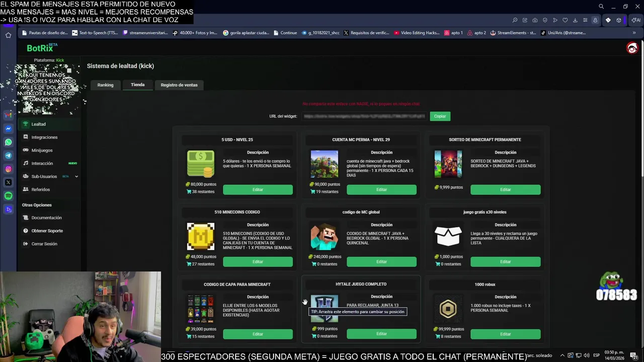
Task: Copy the widget URL with Copiar
Action: (x=440, y=116)
